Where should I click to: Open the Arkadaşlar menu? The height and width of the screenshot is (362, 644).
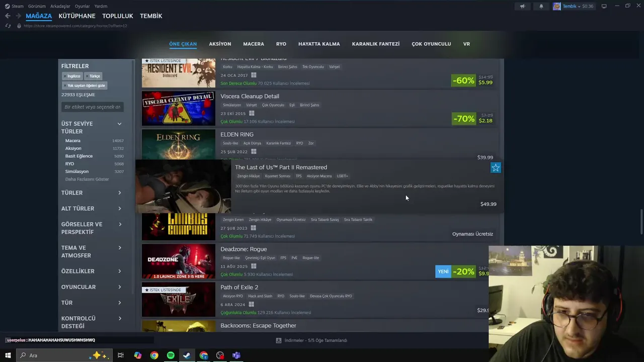60,6
